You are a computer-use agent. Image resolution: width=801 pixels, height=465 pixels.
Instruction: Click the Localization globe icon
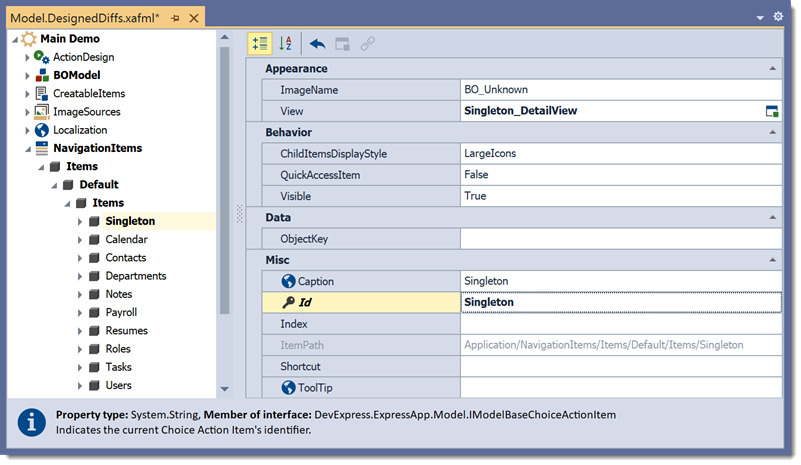click(42, 130)
